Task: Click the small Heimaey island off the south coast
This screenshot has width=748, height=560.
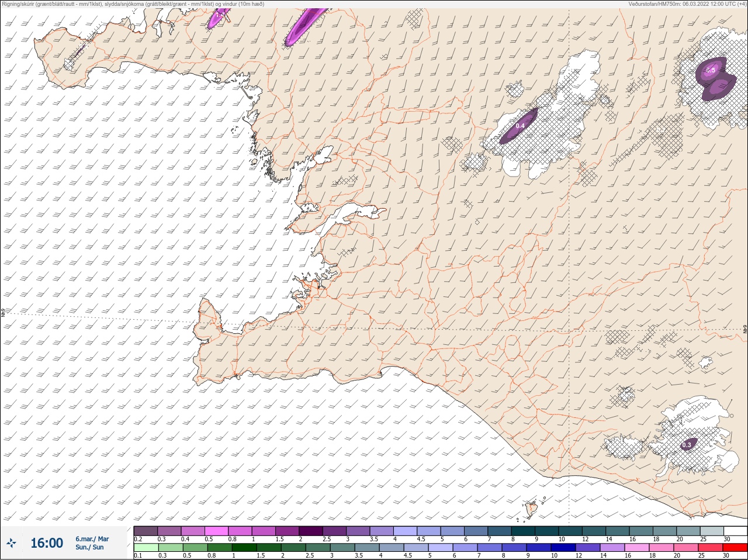Action: pyautogui.click(x=532, y=509)
